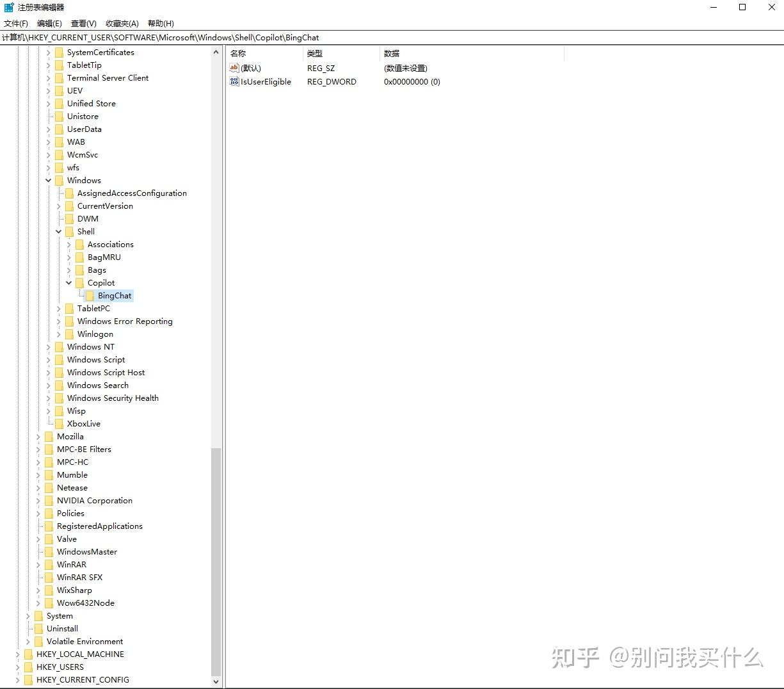Screen dimensions: 784x689
Task: Collapse the Copilot key
Action: pos(69,283)
